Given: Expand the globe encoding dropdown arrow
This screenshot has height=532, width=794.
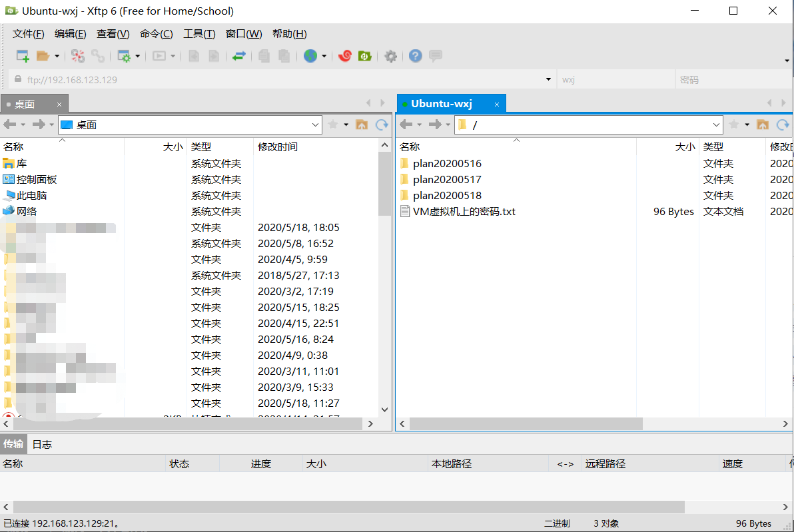Looking at the screenshot, I should 324,56.
